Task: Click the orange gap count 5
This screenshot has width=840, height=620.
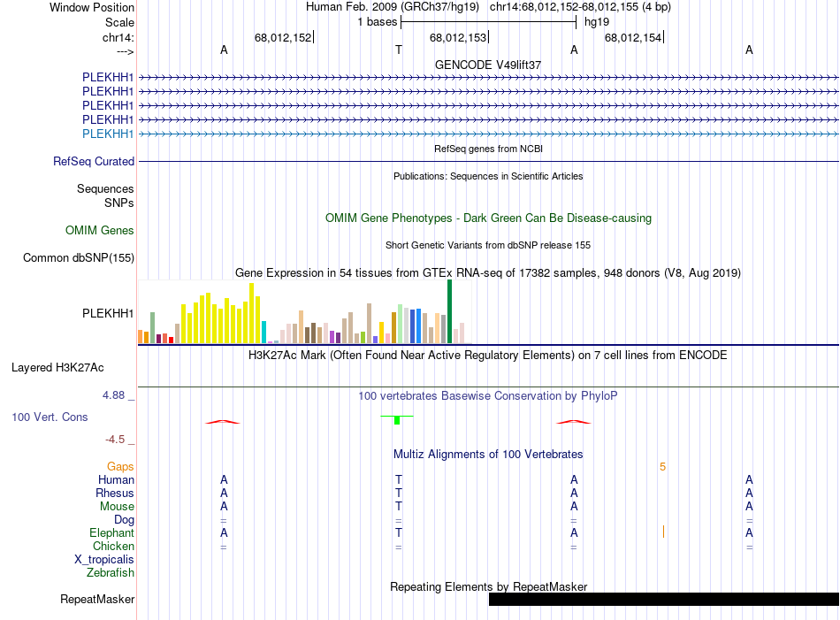Action: pyautogui.click(x=662, y=467)
